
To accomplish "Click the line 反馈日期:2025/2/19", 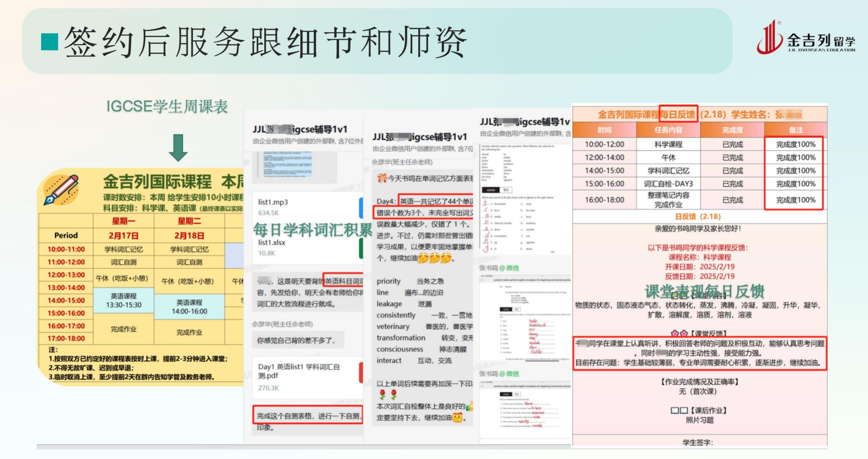I will (x=700, y=276).
